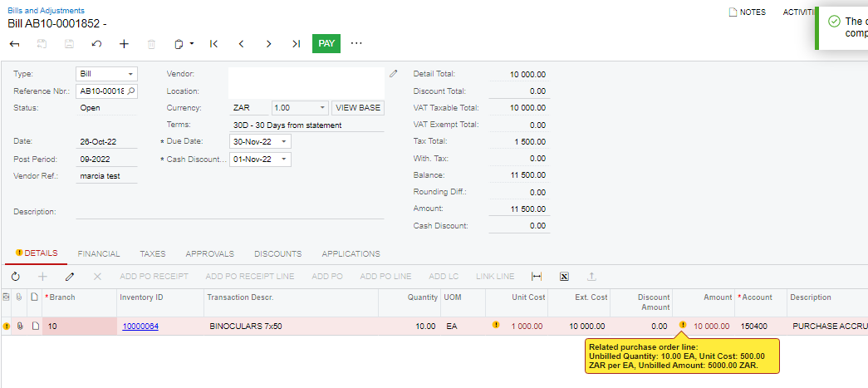This screenshot has height=388, width=868.
Task: Undo changes with the cancel icon
Action: coord(96,43)
